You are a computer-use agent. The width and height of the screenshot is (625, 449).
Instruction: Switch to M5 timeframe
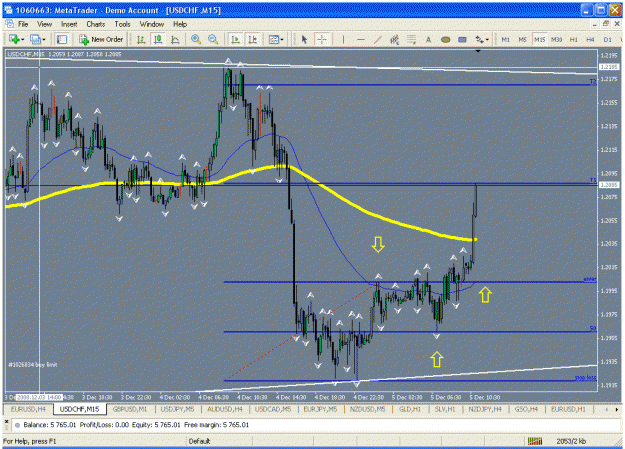point(522,39)
